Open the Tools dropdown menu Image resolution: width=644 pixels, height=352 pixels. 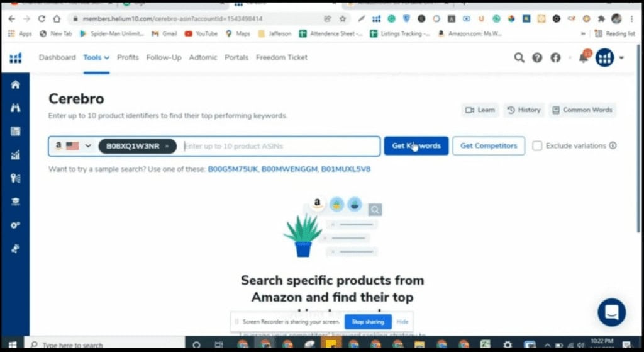click(x=96, y=57)
